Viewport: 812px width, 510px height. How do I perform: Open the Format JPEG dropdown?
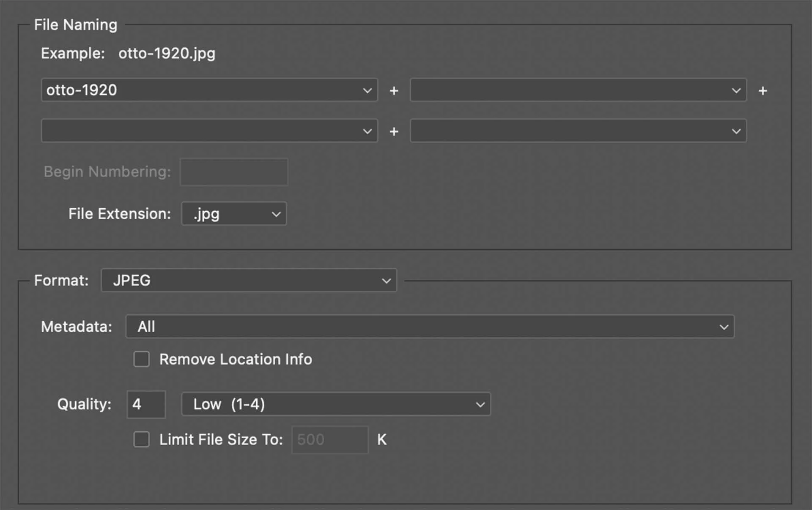tap(249, 280)
